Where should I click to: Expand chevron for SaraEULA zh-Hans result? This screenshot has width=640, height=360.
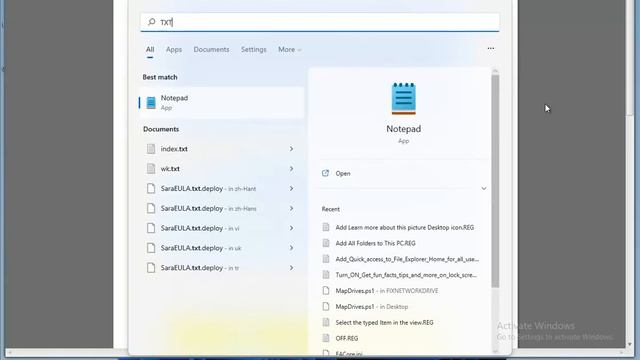point(291,209)
